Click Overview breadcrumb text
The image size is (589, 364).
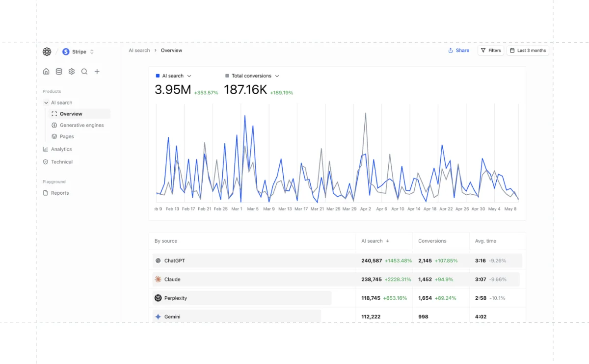point(171,51)
